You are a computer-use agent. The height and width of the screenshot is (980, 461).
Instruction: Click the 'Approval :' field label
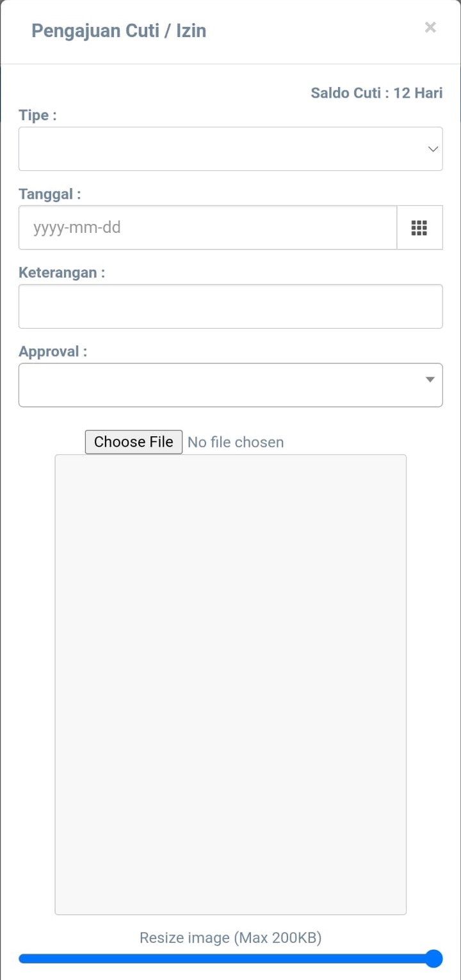coord(53,351)
